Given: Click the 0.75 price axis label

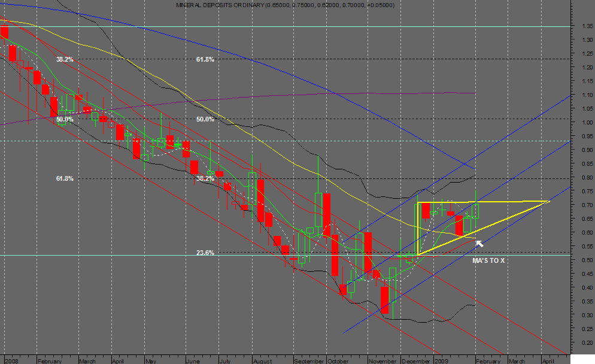Looking at the screenshot, I should click(x=587, y=192).
